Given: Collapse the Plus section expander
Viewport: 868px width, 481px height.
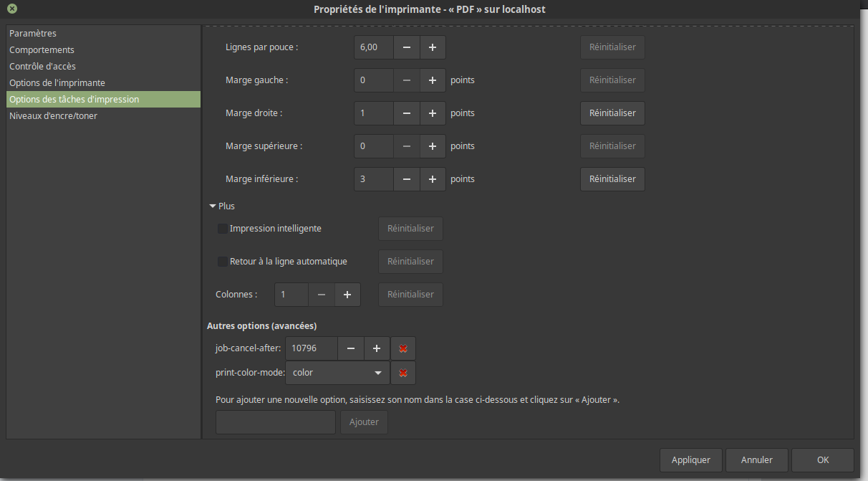Looking at the screenshot, I should tap(213, 206).
